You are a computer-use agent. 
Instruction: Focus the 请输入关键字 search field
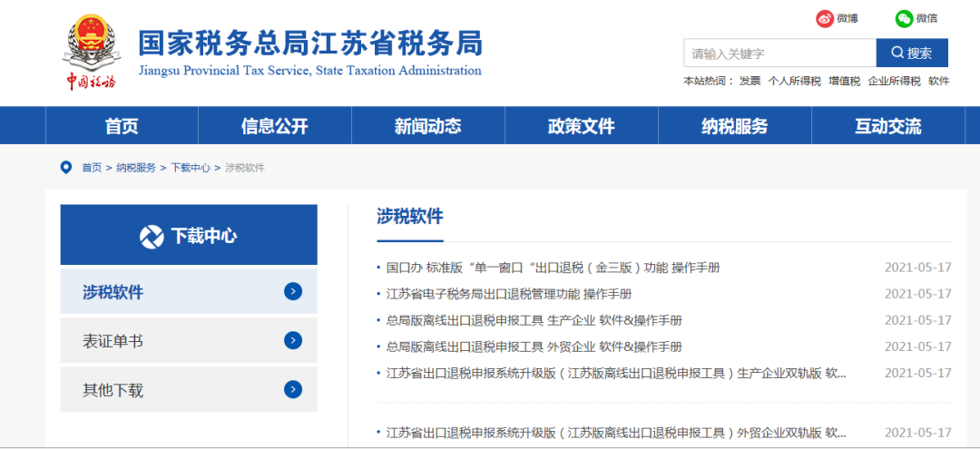780,54
